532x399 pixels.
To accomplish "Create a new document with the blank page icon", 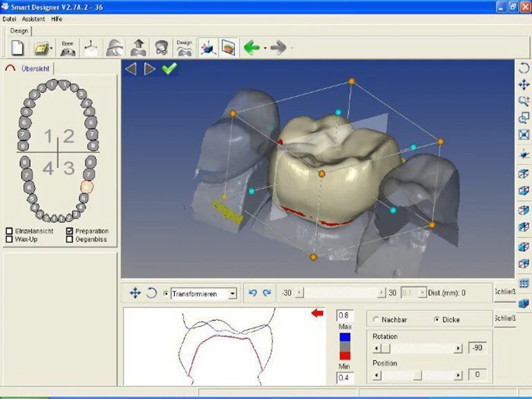I will [17, 47].
